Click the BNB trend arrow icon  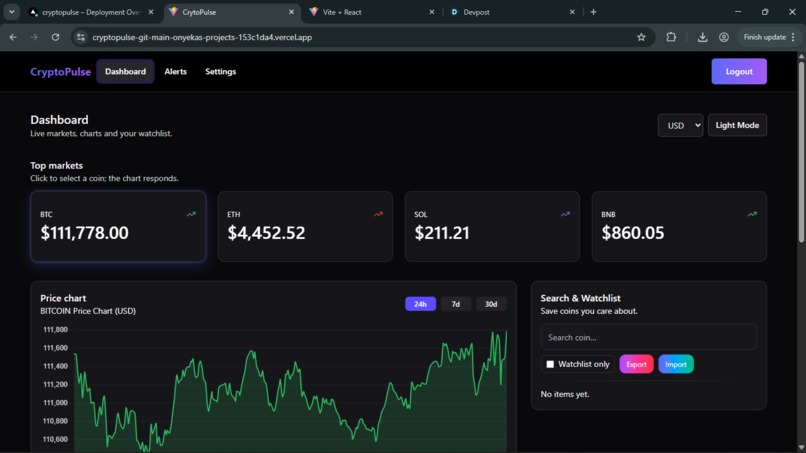coord(753,214)
